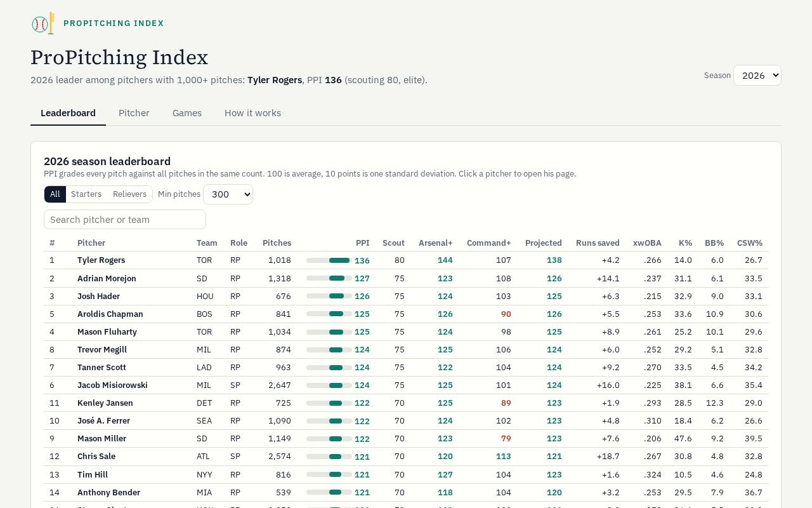Select the Leaderboard tab
The width and height of the screenshot is (812, 508).
pyautogui.click(x=68, y=113)
